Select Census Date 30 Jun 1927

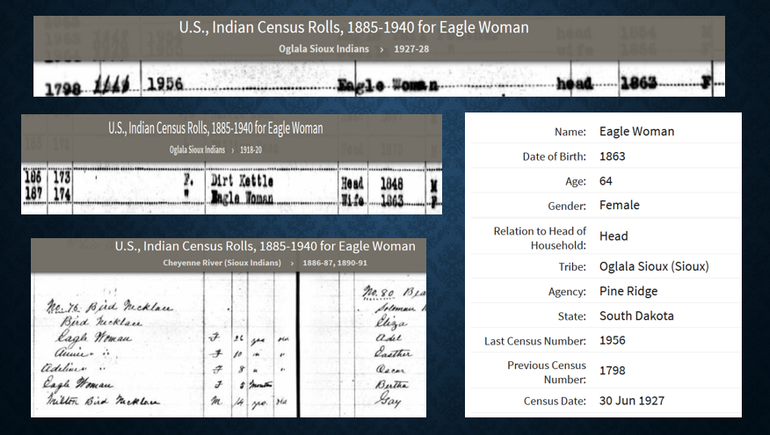[x=632, y=401]
